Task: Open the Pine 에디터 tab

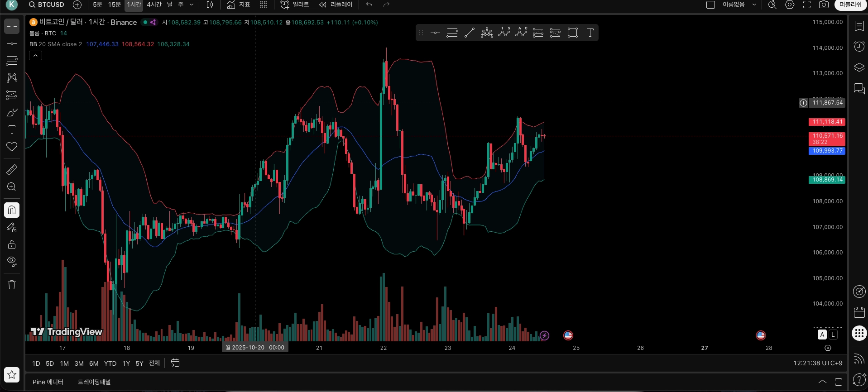Action: click(x=48, y=382)
